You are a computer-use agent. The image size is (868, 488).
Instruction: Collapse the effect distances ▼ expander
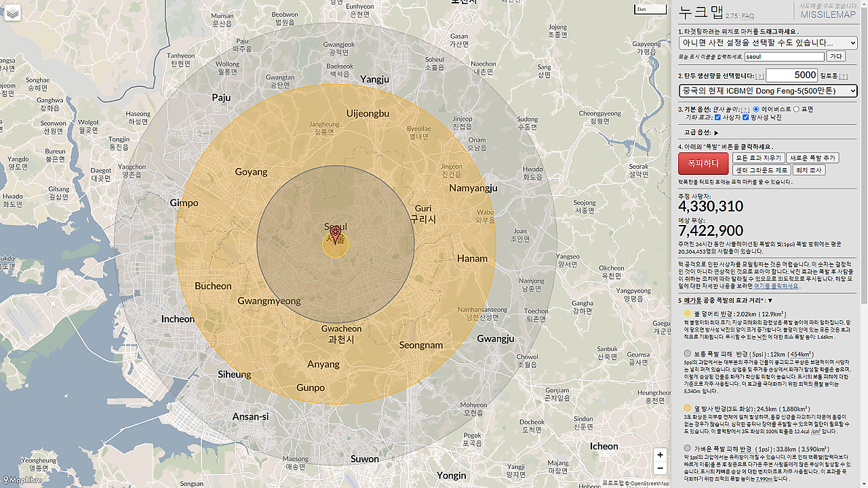pos(770,300)
